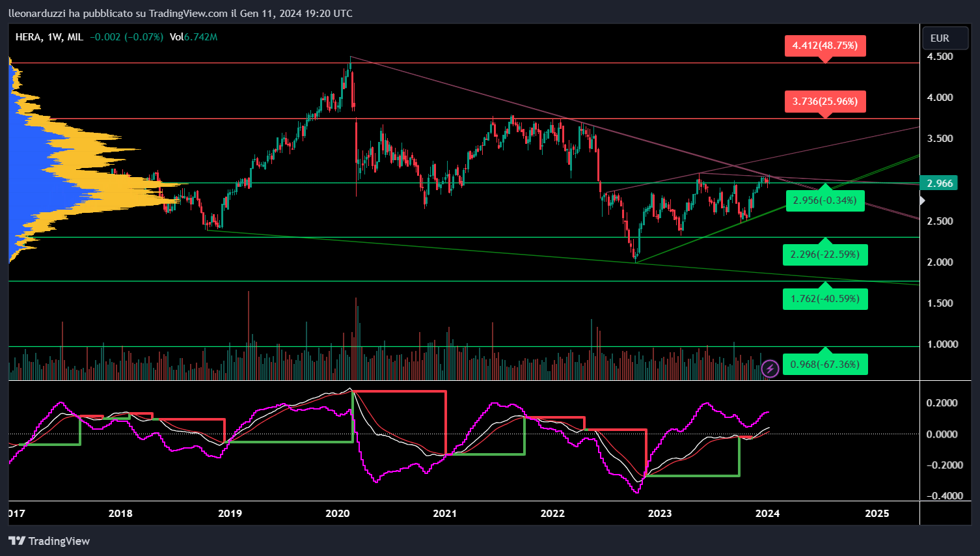Click the −0.2000 indicator axis value
Viewport: 980px width, 556px height.
point(944,465)
